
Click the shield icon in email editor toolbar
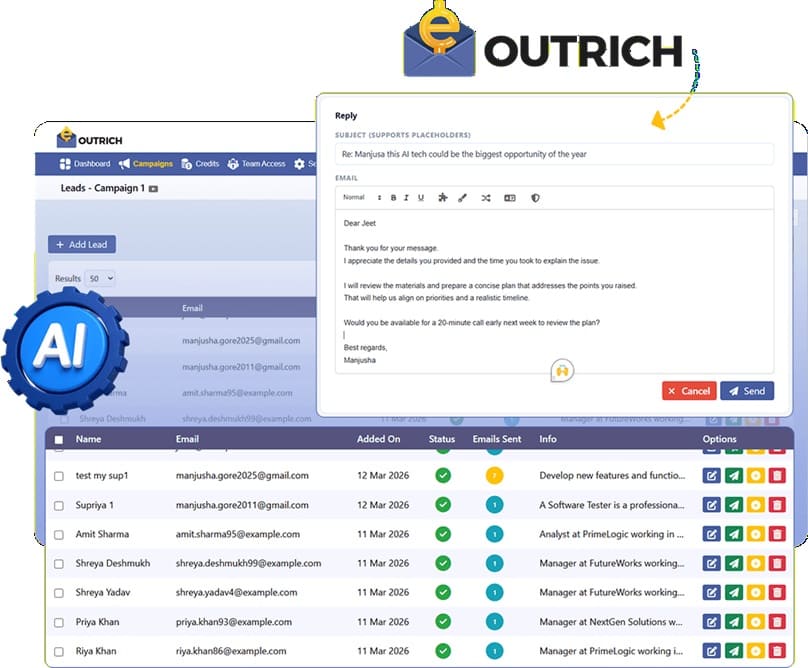coord(535,198)
